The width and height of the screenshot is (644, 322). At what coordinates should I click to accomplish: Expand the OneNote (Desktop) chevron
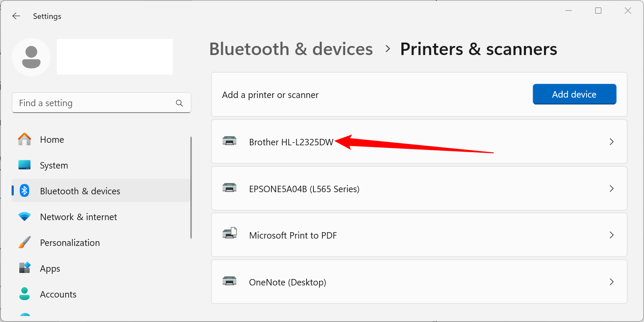tap(612, 282)
